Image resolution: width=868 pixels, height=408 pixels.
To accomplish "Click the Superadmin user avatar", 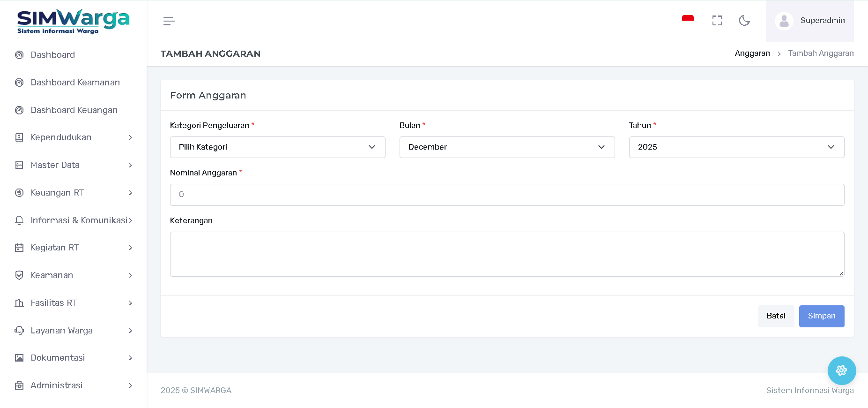I will coord(784,21).
